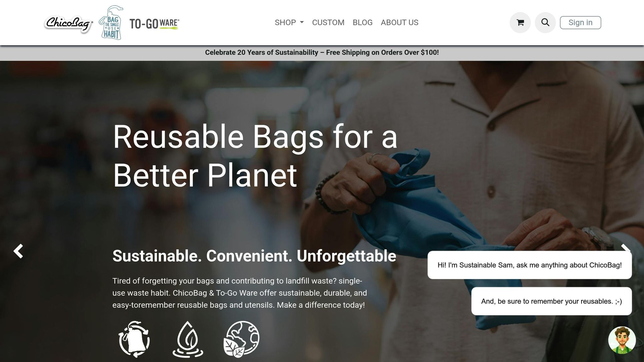This screenshot has width=644, height=362.
Task: Advance to next carousel slide arrow
Action: tap(626, 248)
